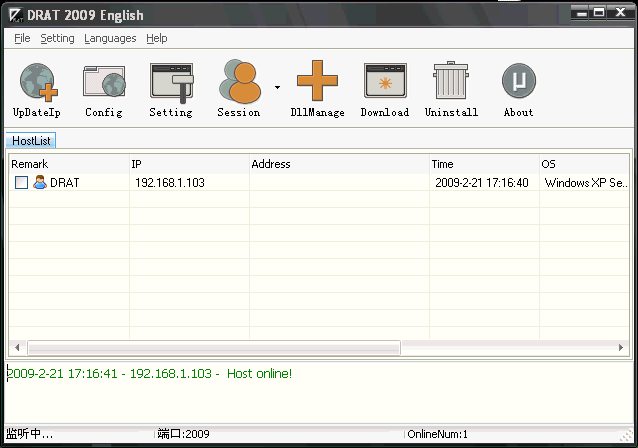Click the horizontal scrollbar of host list
This screenshot has height=448, width=638.
pyautogui.click(x=213, y=348)
